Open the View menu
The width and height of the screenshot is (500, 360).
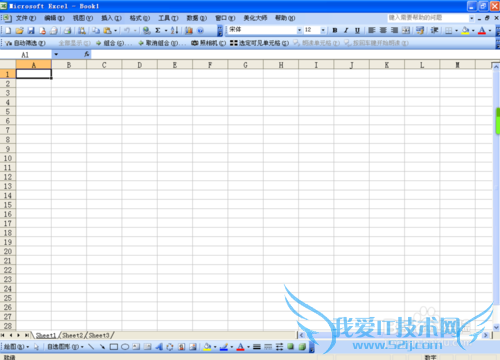pos(83,18)
